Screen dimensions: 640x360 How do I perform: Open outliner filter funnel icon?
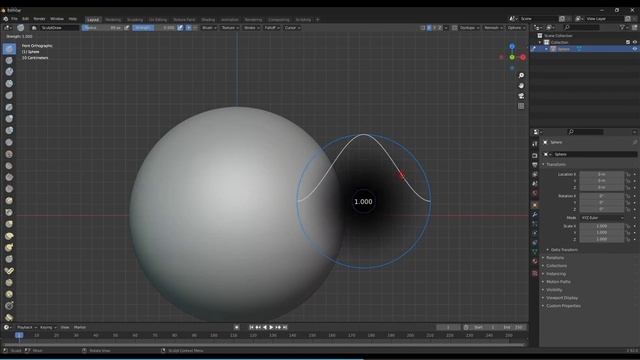pyautogui.click(x=623, y=27)
